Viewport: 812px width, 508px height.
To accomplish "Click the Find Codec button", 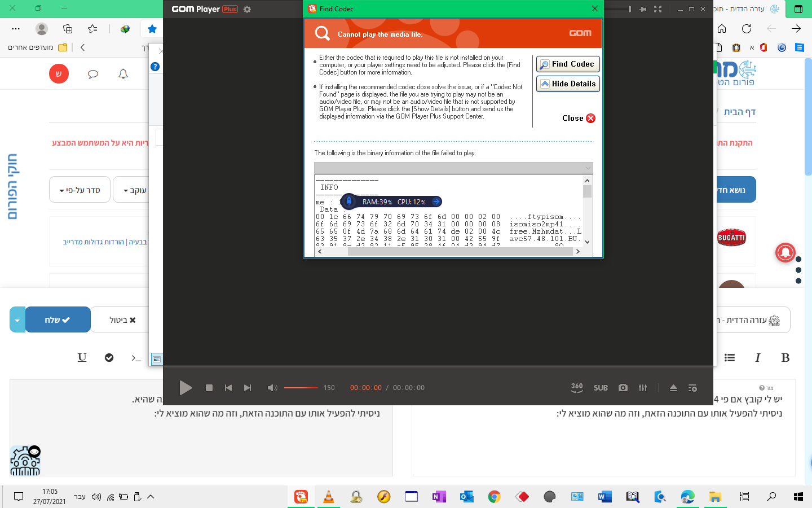I will pos(568,64).
